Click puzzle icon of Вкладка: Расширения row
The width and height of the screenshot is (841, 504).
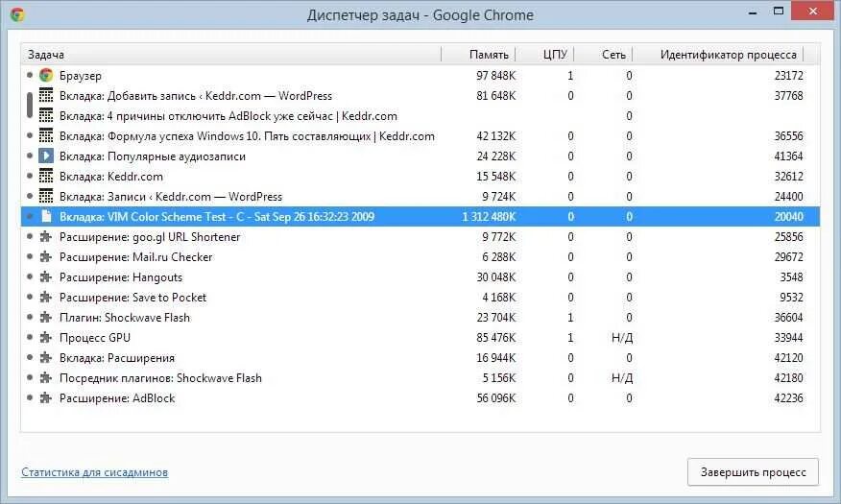[46, 358]
